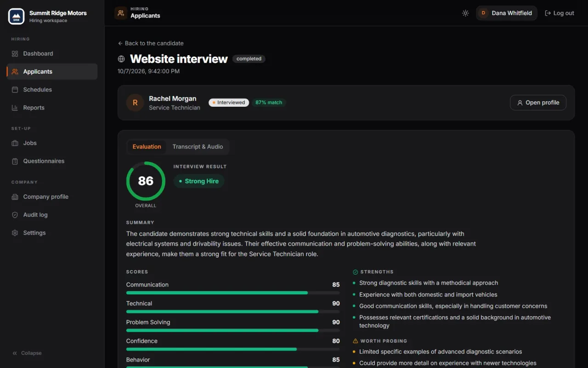Screen dimensions: 588x368
Task: Click the Problem Solving score label
Action: click(x=148, y=322)
